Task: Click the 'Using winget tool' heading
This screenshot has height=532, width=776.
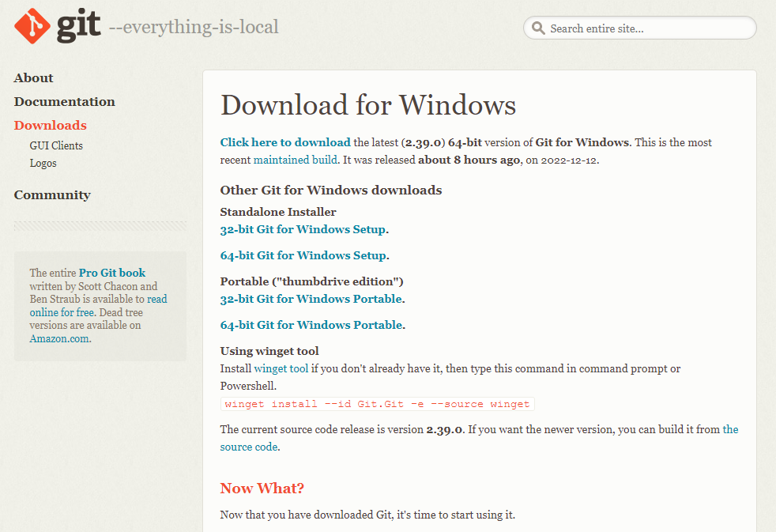Action: (x=269, y=351)
